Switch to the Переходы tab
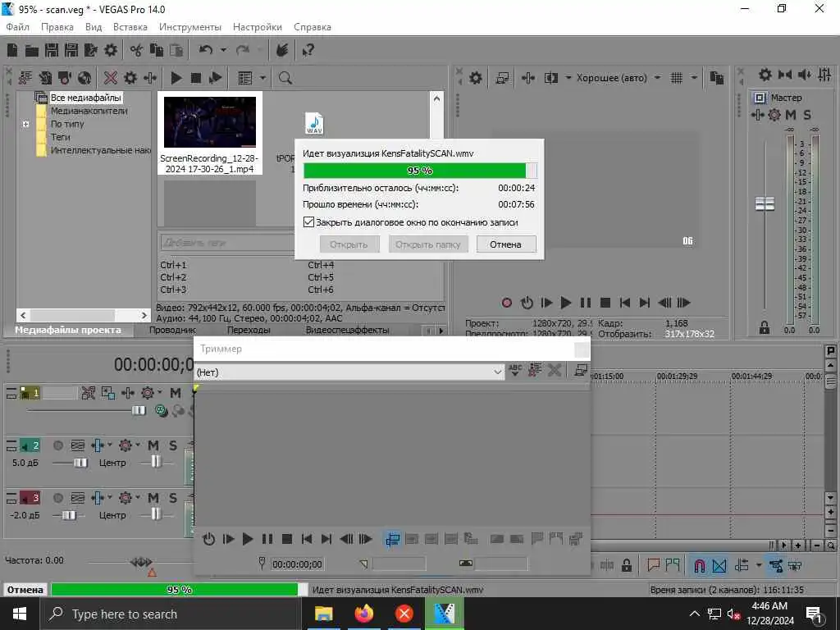Screen dimensions: 840x630 pos(249,330)
